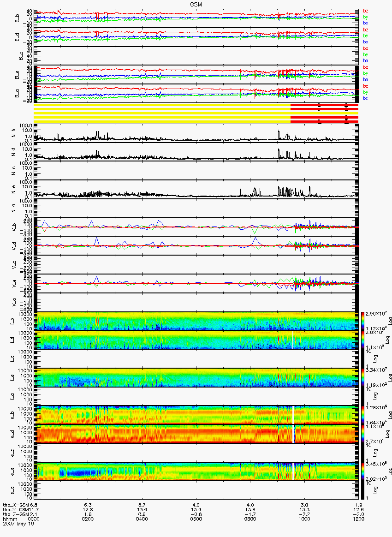Viewport: 392px width, 537px height.
Task: Select the V_b velocity panel label
Action: pyautogui.click(x=14, y=227)
